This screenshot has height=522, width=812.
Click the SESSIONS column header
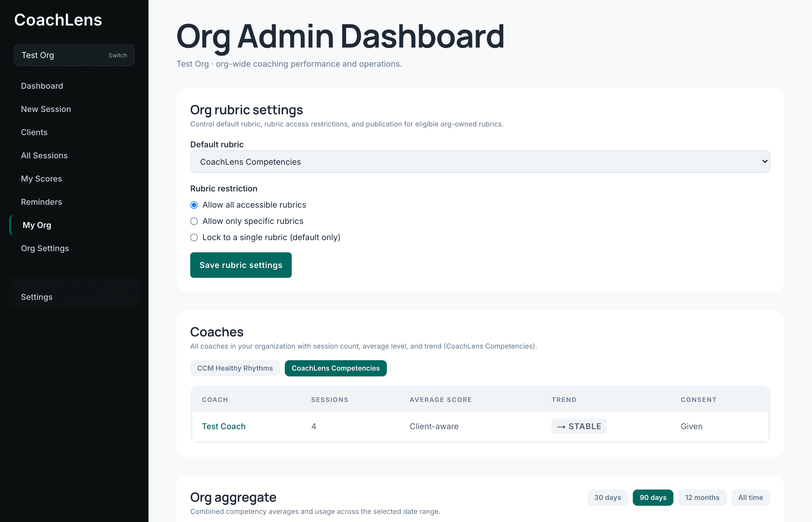(330, 400)
